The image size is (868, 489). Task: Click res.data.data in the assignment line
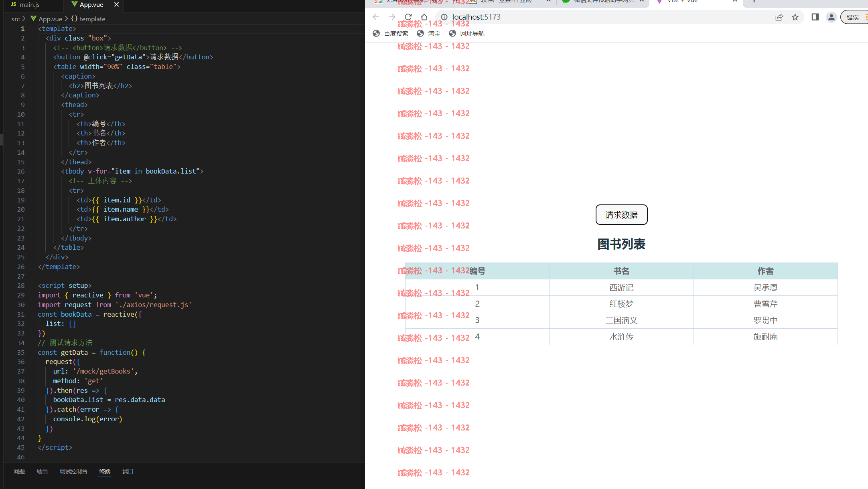click(x=140, y=400)
